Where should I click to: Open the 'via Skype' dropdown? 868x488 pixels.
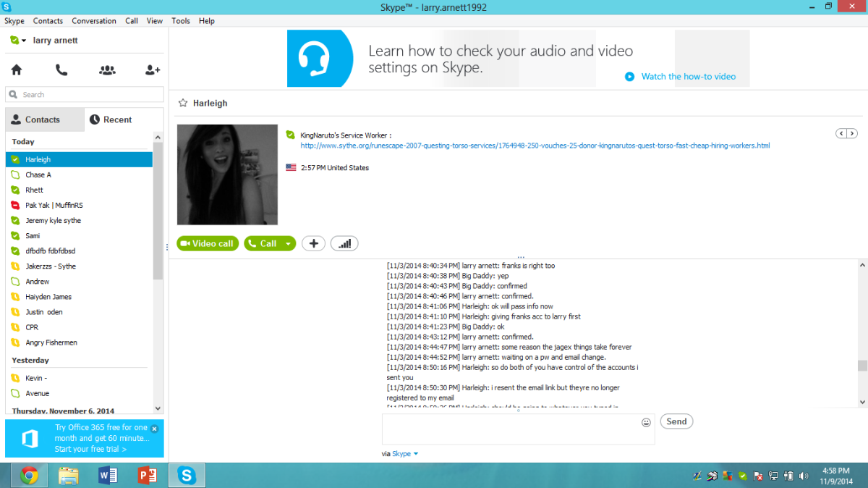coord(406,454)
